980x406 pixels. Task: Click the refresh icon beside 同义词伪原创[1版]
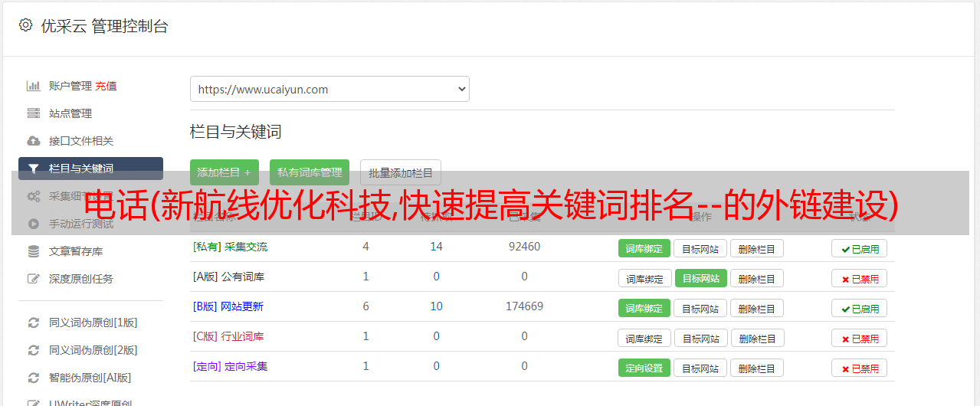(34, 323)
